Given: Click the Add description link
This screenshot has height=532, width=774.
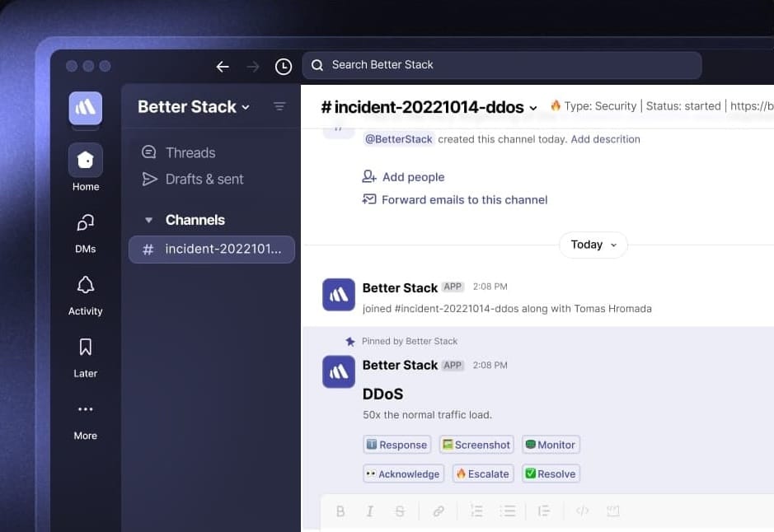Looking at the screenshot, I should (x=605, y=139).
